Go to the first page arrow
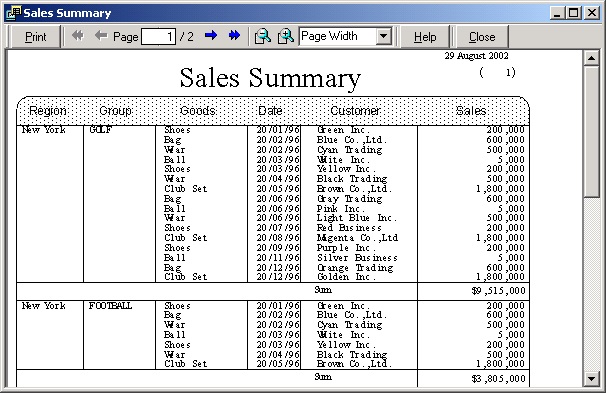The image size is (606, 393). click(78, 36)
